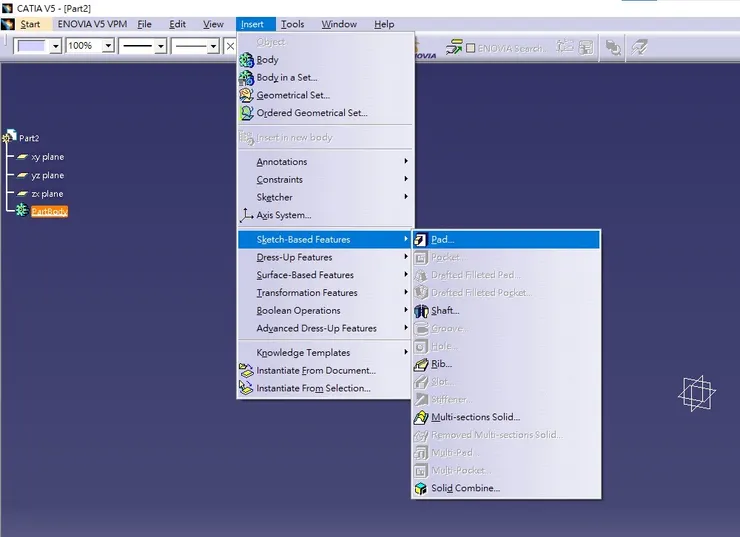Image resolution: width=740 pixels, height=537 pixels.
Task: Open the 100% zoom dropdown
Action: [109, 46]
